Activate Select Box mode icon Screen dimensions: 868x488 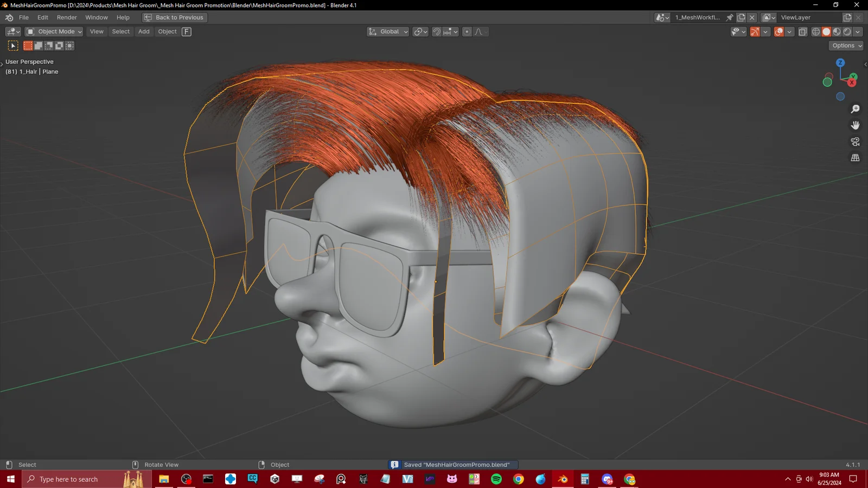click(x=28, y=46)
